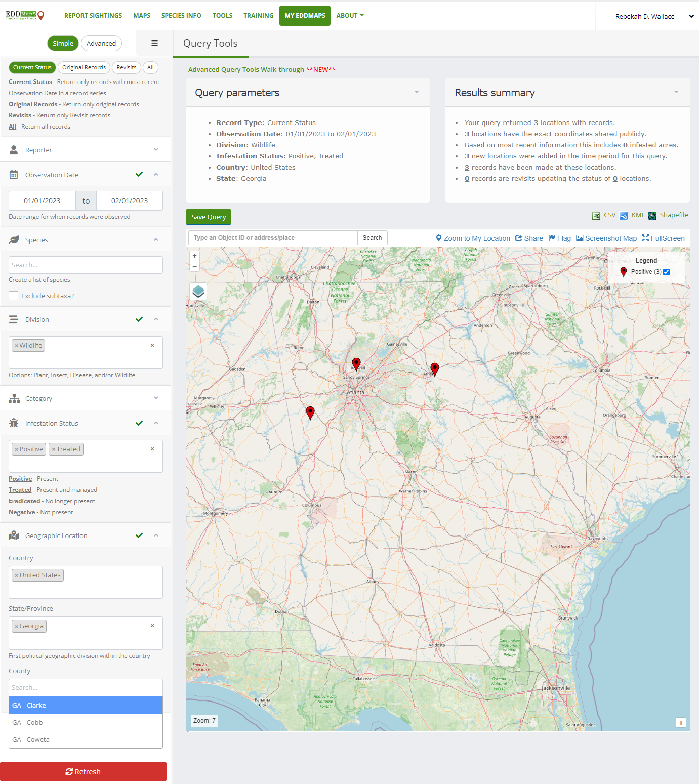This screenshot has width=699, height=784.
Task: Click the Species leaf icon
Action: tap(14, 240)
